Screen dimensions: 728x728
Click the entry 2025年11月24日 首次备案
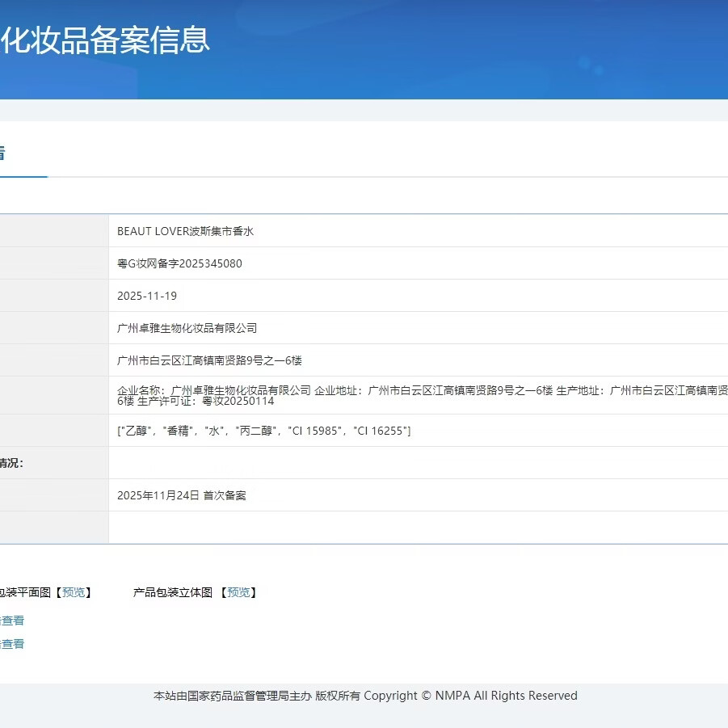[x=182, y=495]
